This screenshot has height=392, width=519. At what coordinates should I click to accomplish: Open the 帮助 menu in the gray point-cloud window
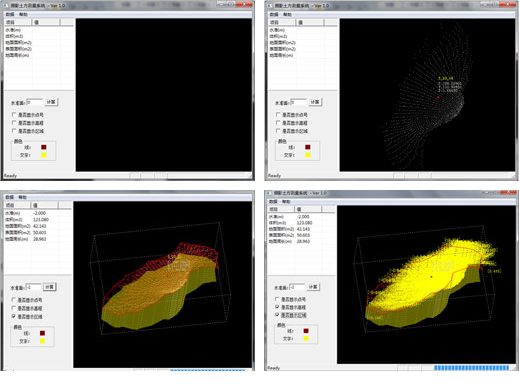[287, 14]
